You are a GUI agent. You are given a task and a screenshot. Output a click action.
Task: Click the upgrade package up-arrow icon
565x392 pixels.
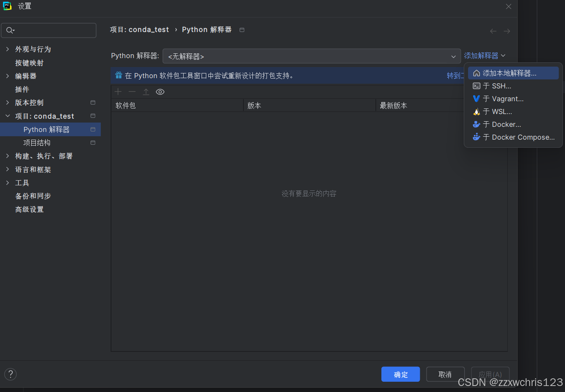[x=146, y=92]
